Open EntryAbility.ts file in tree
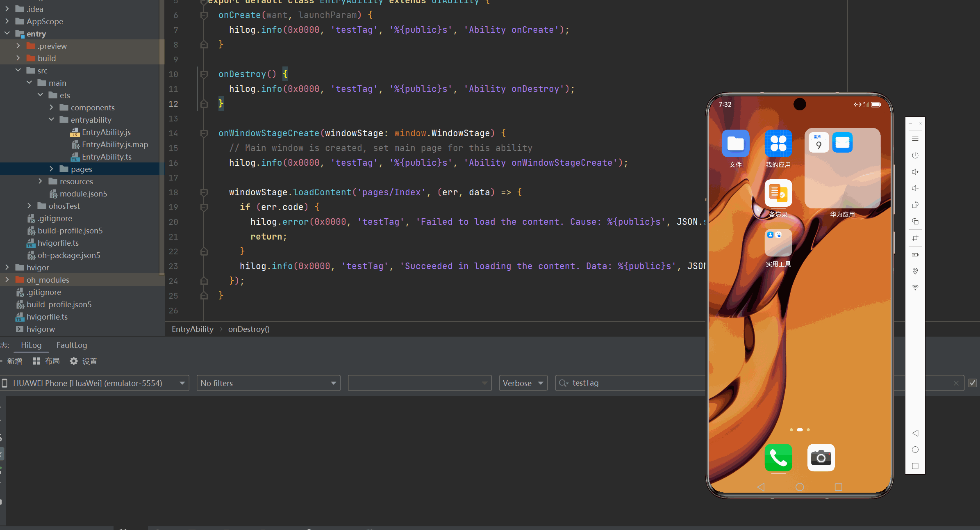Screen dimensions: 980x530 tap(106, 157)
